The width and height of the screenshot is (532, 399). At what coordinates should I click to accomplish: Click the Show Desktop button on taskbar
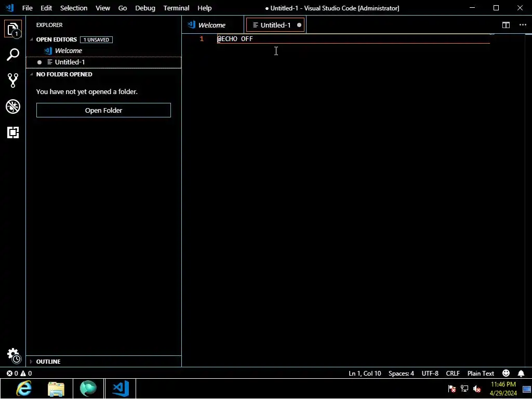527,389
